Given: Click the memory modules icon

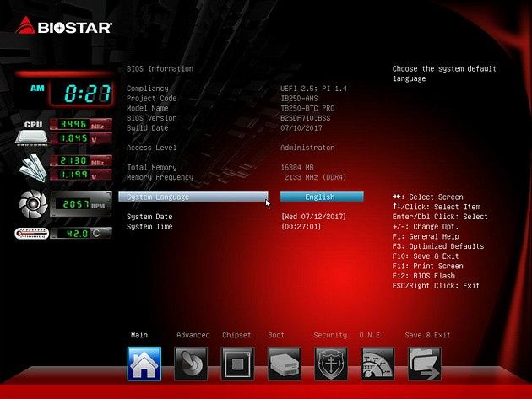Looking at the screenshot, I should click(x=33, y=167).
